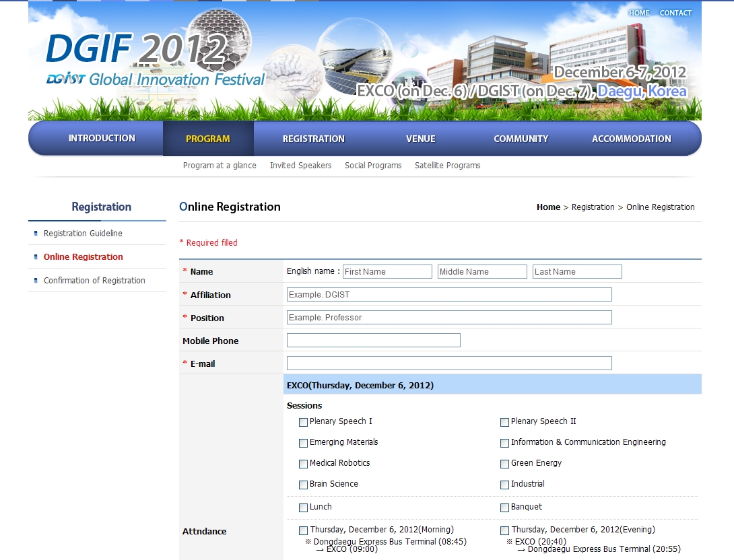Image resolution: width=734 pixels, height=560 pixels.
Task: Go to Program at a glance
Action: click(220, 165)
